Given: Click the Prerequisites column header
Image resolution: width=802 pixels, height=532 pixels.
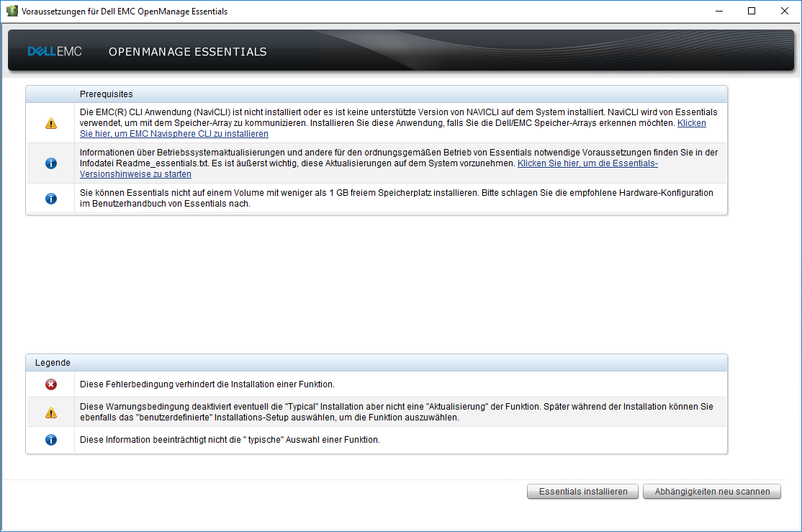Looking at the screenshot, I should pyautogui.click(x=401, y=94).
